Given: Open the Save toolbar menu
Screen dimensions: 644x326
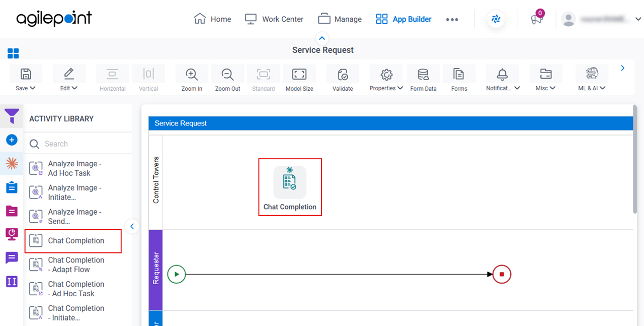Looking at the screenshot, I should [x=26, y=79].
